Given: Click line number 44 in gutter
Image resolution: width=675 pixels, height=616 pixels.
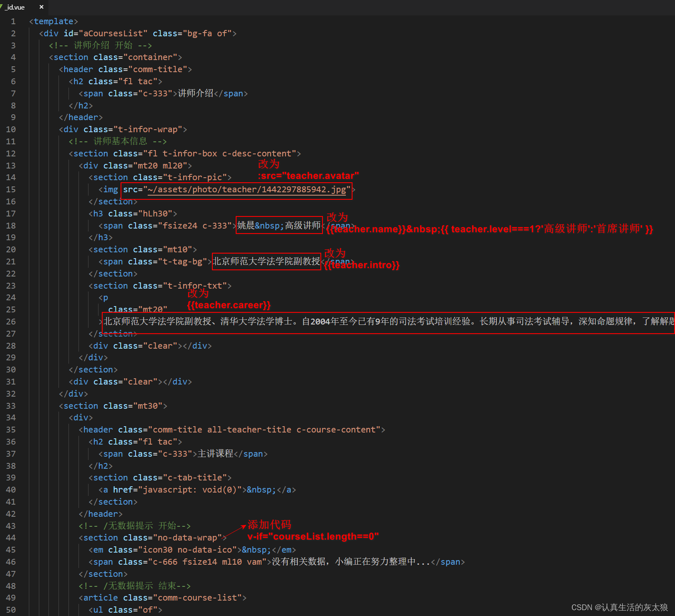Looking at the screenshot, I should [11, 538].
